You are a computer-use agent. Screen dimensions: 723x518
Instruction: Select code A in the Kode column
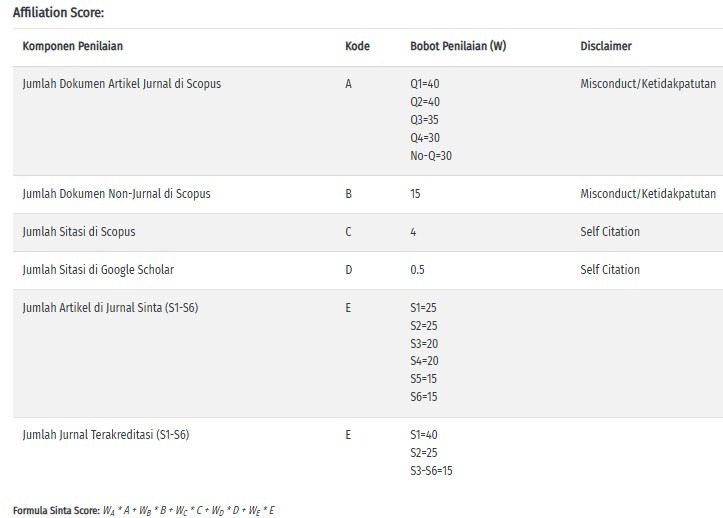click(x=348, y=84)
